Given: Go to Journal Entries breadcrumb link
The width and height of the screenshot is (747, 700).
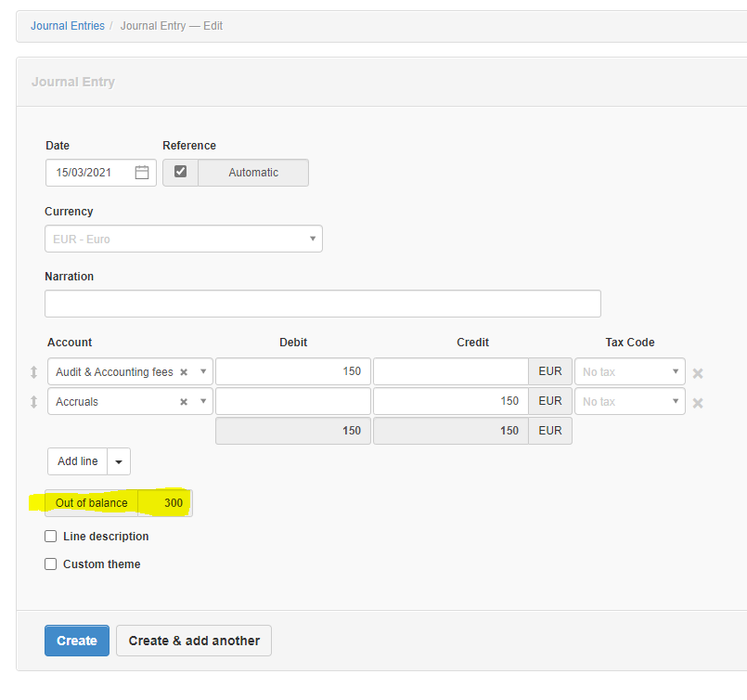Looking at the screenshot, I should [68, 26].
